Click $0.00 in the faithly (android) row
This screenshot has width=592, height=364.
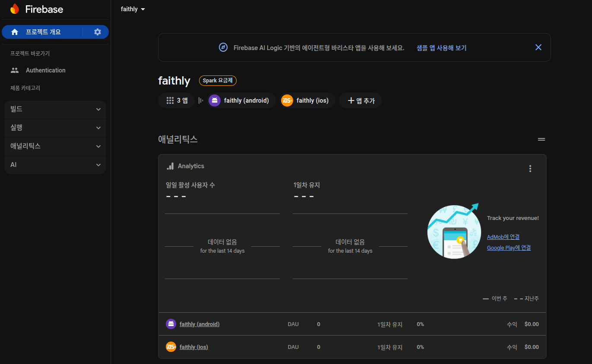532,324
